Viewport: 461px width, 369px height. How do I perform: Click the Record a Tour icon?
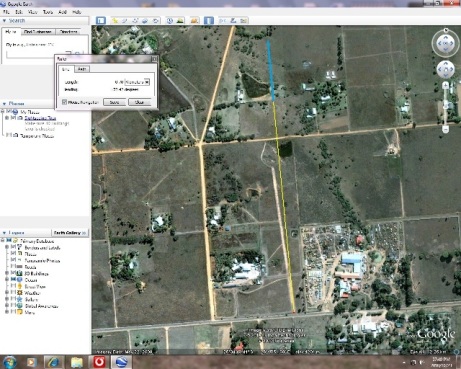pos(156,21)
